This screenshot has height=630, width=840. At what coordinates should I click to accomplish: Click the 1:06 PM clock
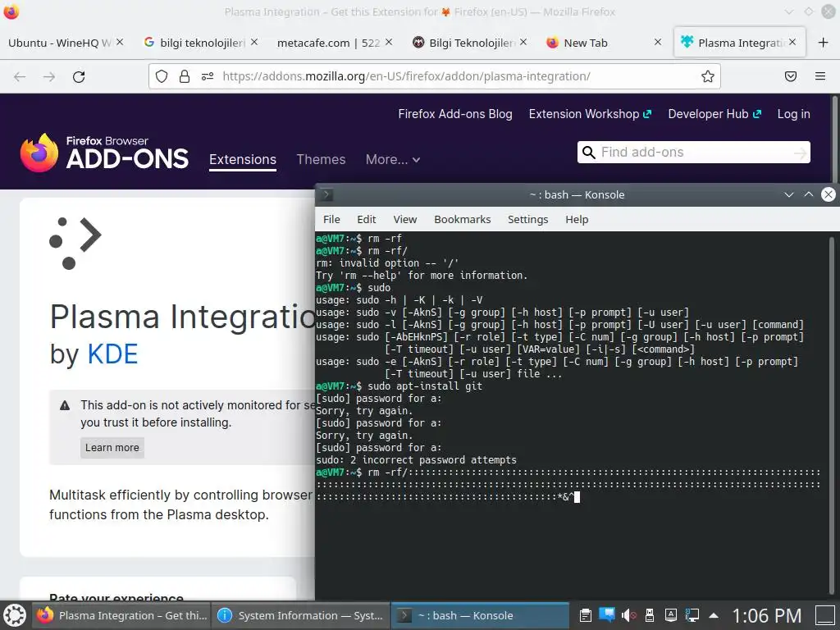tap(767, 616)
